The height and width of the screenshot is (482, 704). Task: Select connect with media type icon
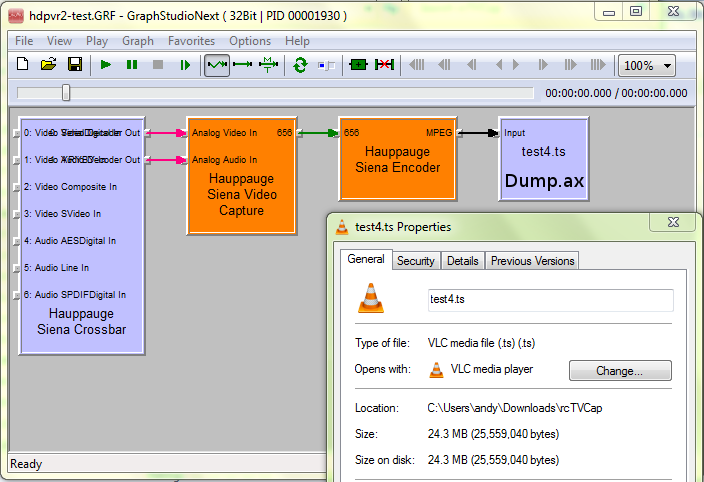click(x=268, y=65)
